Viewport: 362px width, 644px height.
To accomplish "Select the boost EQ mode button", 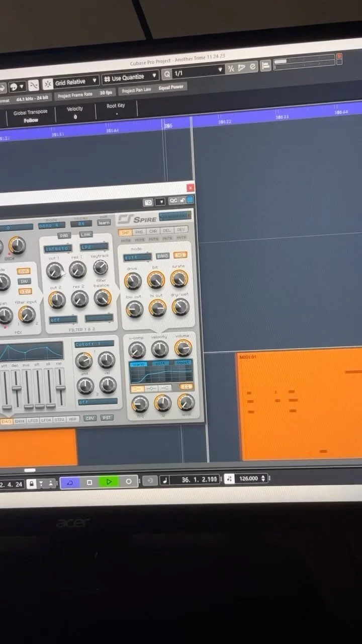I will point(183,362).
